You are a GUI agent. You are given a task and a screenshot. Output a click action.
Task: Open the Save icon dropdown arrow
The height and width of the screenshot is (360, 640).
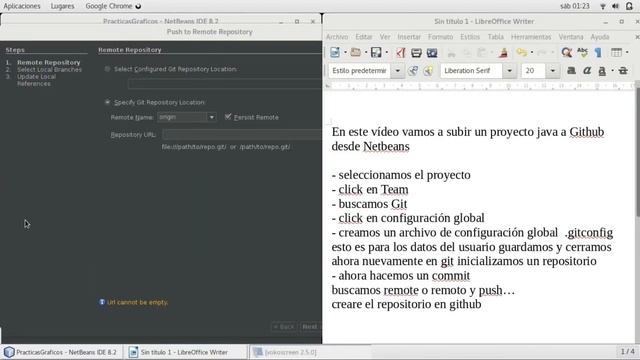tap(386, 52)
